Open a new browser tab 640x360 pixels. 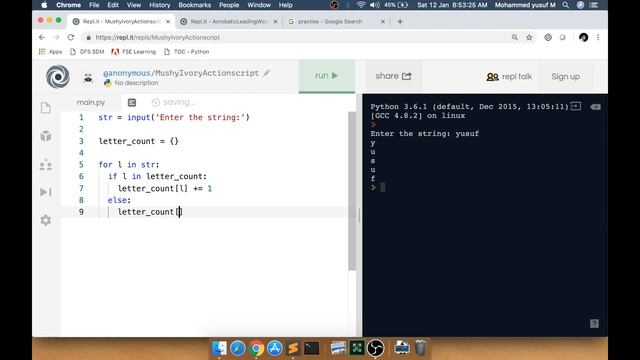[x=400, y=22]
